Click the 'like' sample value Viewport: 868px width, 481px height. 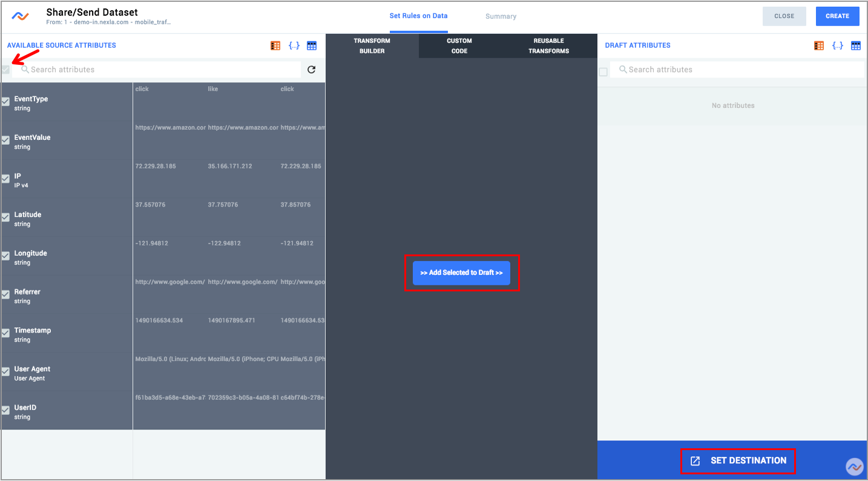[212, 89]
